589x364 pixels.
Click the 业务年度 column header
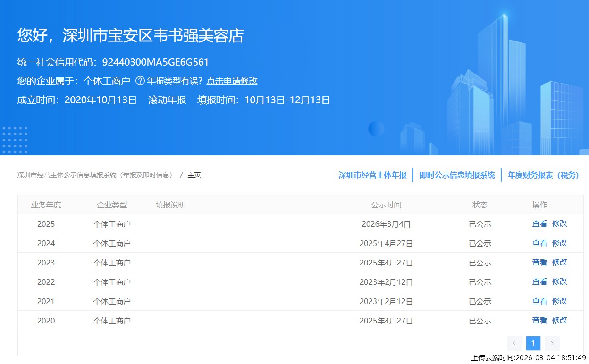(46, 205)
